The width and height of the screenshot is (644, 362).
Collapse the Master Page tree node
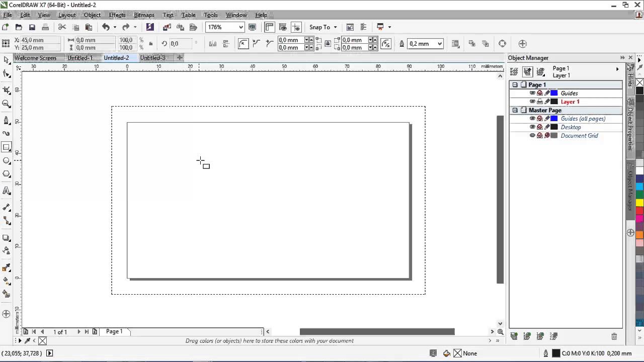coord(515,110)
